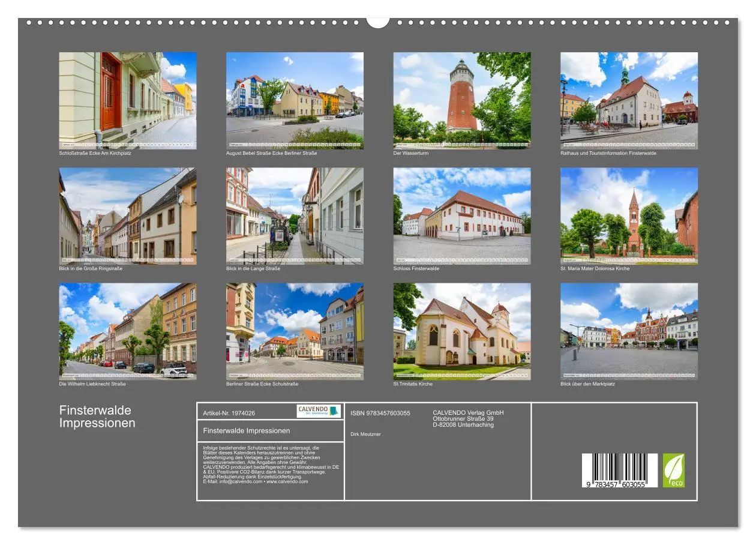The image size is (756, 545).
Task: Select the St. Trinitatis Kirche photo
Action: 462,331
